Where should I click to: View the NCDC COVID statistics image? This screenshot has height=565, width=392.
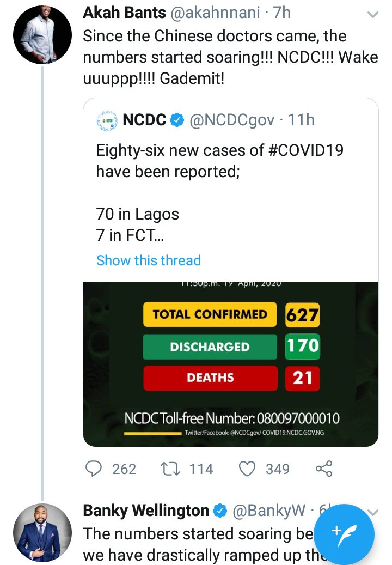pyautogui.click(x=230, y=363)
